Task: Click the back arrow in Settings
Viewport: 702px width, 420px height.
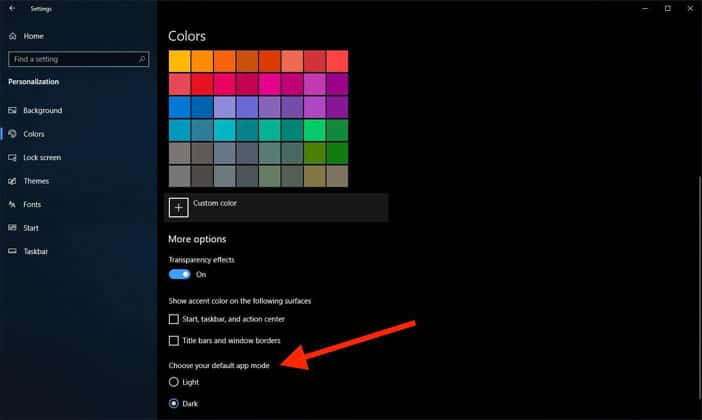Action: click(12, 8)
